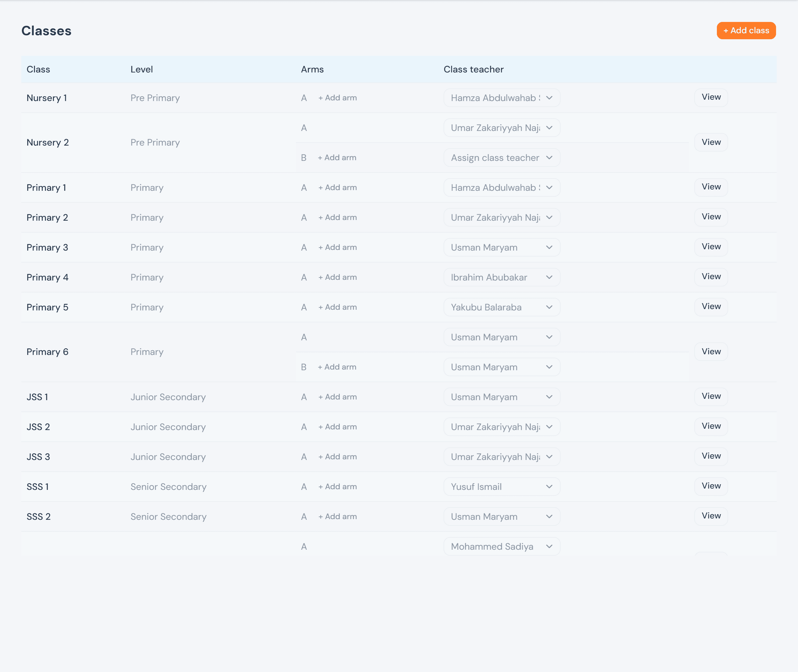Open Primary 1 class teacher dropdown
This screenshot has height=672, width=798.
pyautogui.click(x=501, y=187)
